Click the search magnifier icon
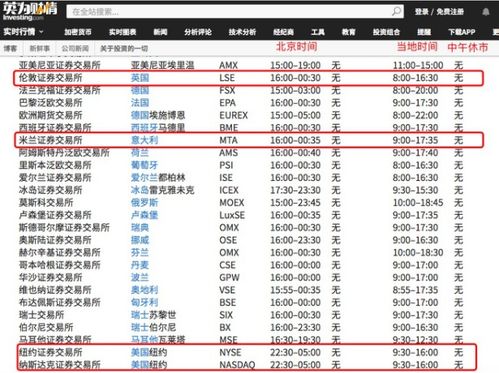Screen dimensions: 499x373 tap(396, 12)
